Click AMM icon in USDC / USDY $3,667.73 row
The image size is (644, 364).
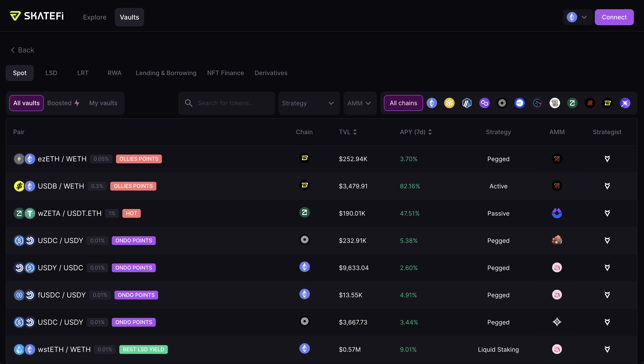(x=557, y=322)
